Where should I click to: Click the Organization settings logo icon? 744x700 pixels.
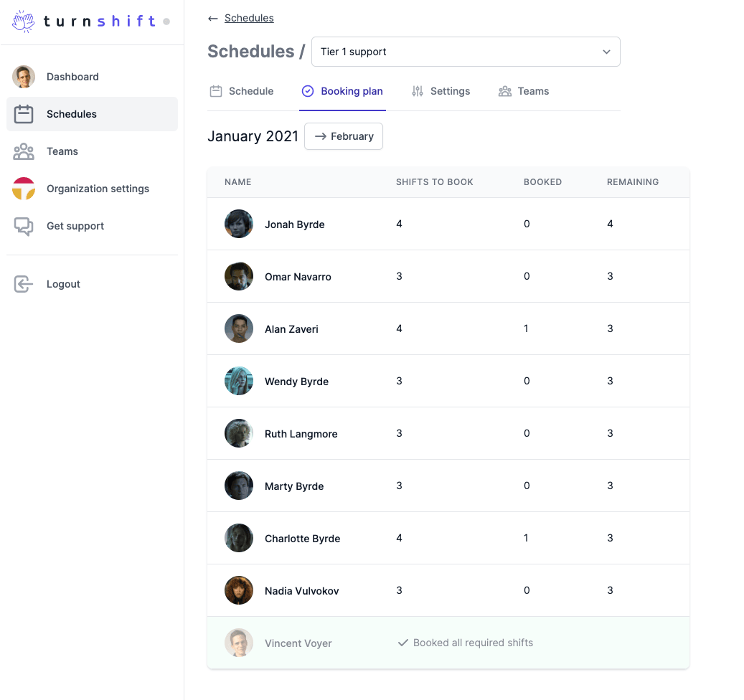[24, 189]
